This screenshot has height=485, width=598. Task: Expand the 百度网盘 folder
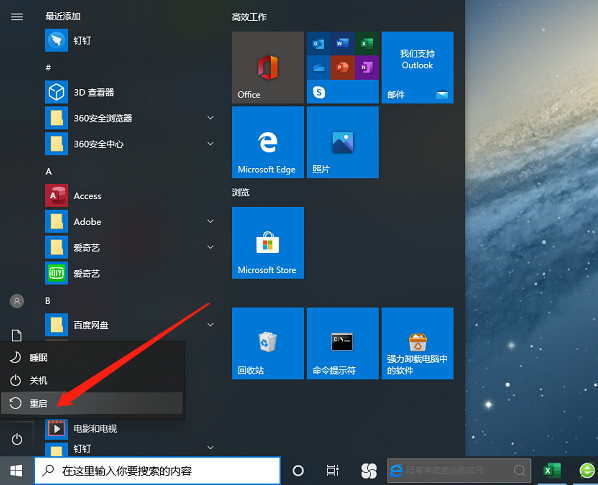coord(210,325)
